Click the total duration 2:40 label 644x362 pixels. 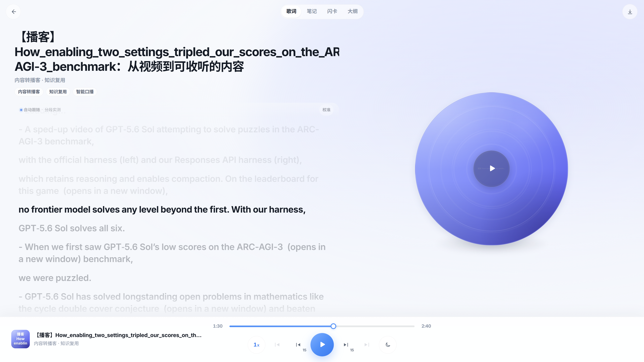[426, 326]
